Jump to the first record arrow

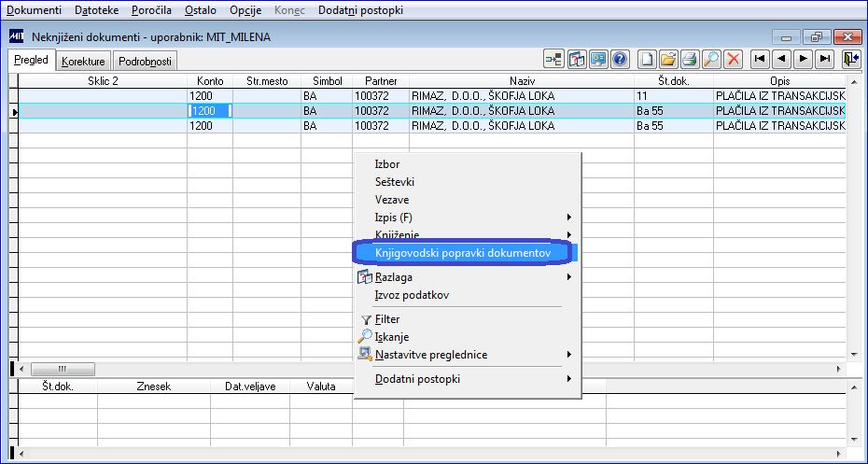point(760,59)
